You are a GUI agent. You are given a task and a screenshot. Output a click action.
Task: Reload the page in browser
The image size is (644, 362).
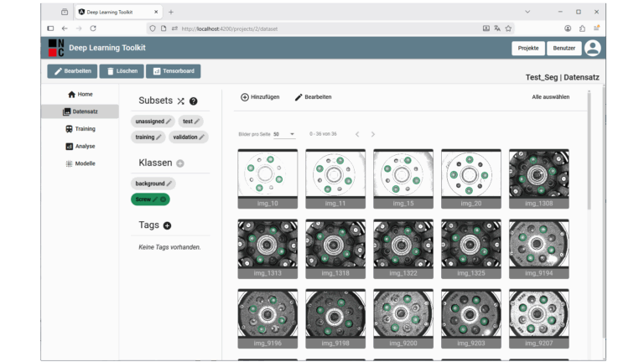tap(93, 28)
